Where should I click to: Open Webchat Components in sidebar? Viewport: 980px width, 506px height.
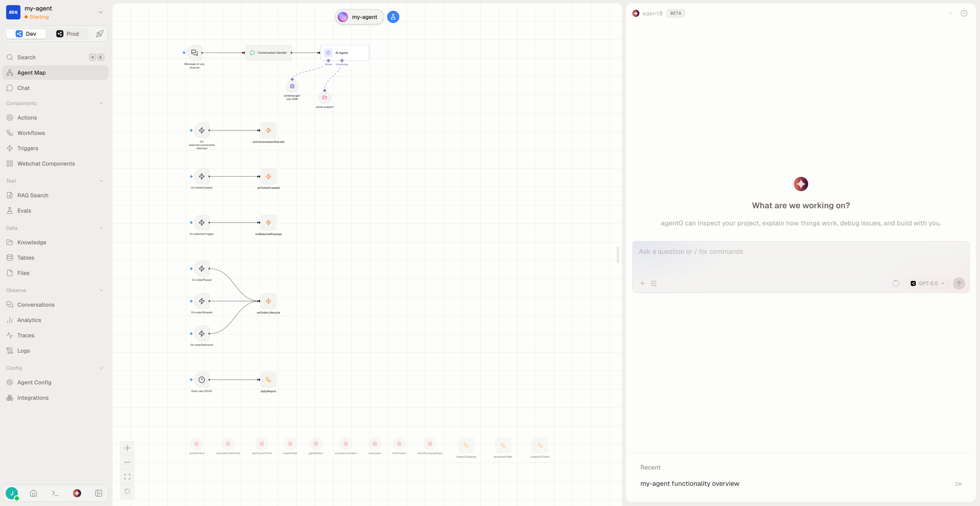pos(55,164)
